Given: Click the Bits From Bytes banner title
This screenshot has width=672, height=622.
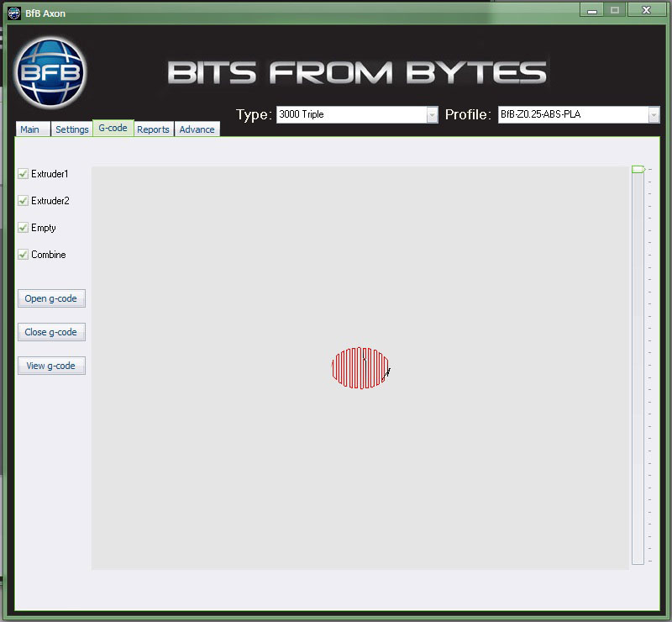Looking at the screenshot, I should click(356, 72).
